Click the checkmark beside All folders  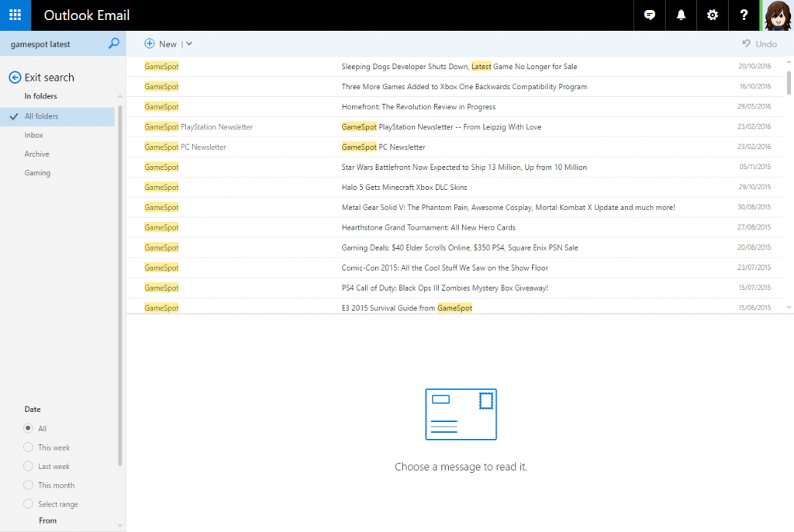pos(14,116)
